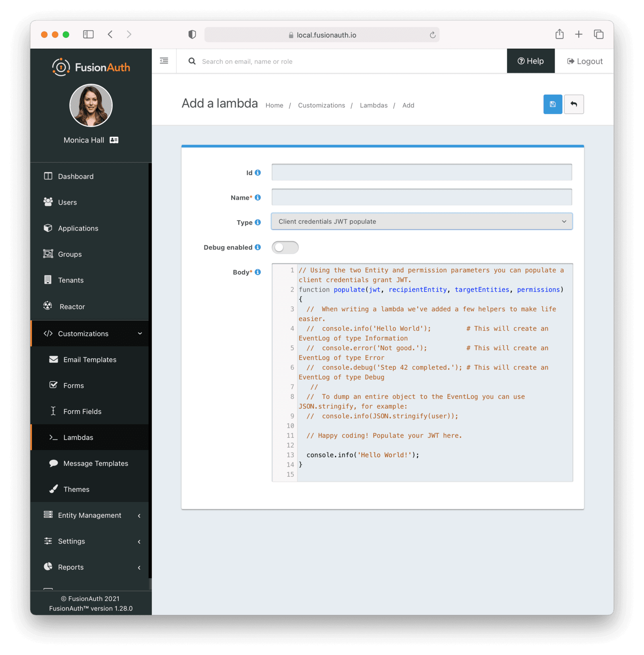Screen dimensions: 644x655
Task: Click the Safari address bar
Action: click(x=322, y=35)
